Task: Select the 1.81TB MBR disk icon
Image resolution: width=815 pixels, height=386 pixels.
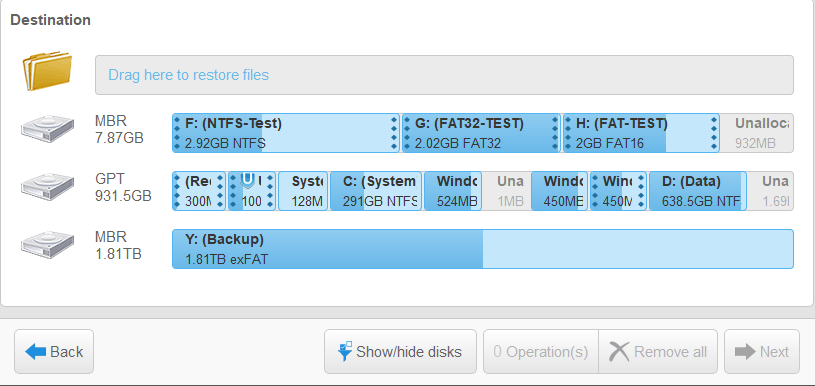Action: [47, 245]
